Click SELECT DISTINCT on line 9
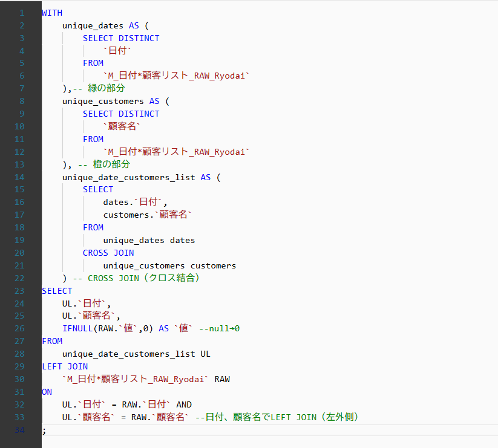This screenshot has width=498, height=448. [x=121, y=114]
